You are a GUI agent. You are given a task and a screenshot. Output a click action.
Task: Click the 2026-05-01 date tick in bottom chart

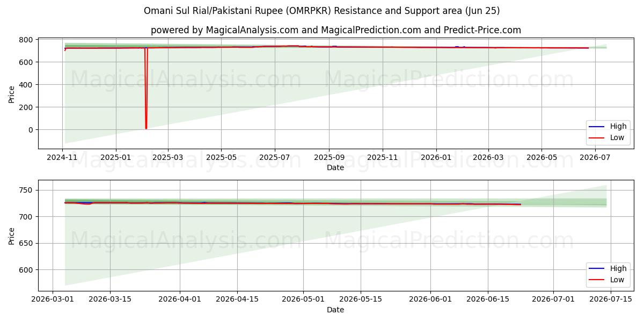303,299
